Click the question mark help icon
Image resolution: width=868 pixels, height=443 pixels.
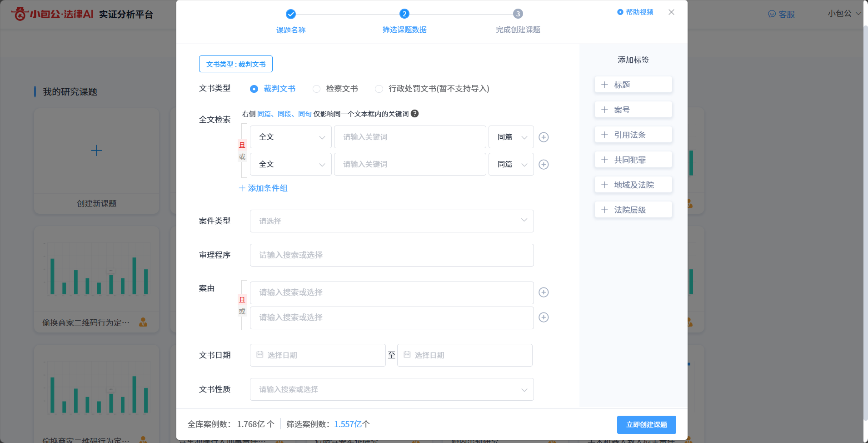point(414,114)
